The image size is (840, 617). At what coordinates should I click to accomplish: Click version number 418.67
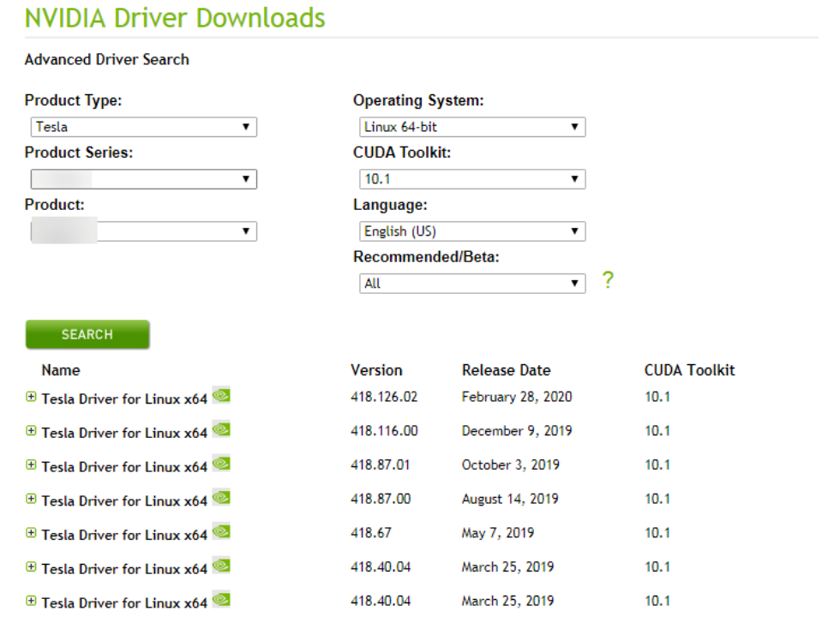click(x=371, y=533)
